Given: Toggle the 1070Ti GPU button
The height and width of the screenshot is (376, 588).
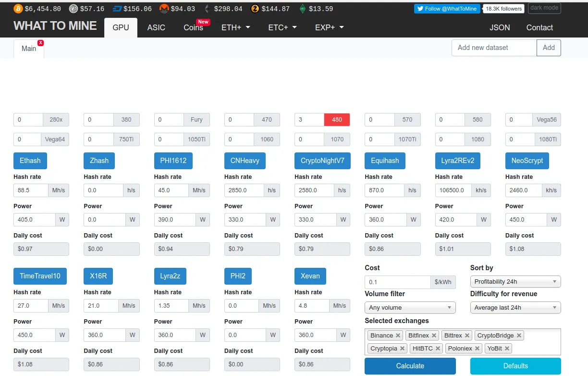Looking at the screenshot, I should point(407,139).
